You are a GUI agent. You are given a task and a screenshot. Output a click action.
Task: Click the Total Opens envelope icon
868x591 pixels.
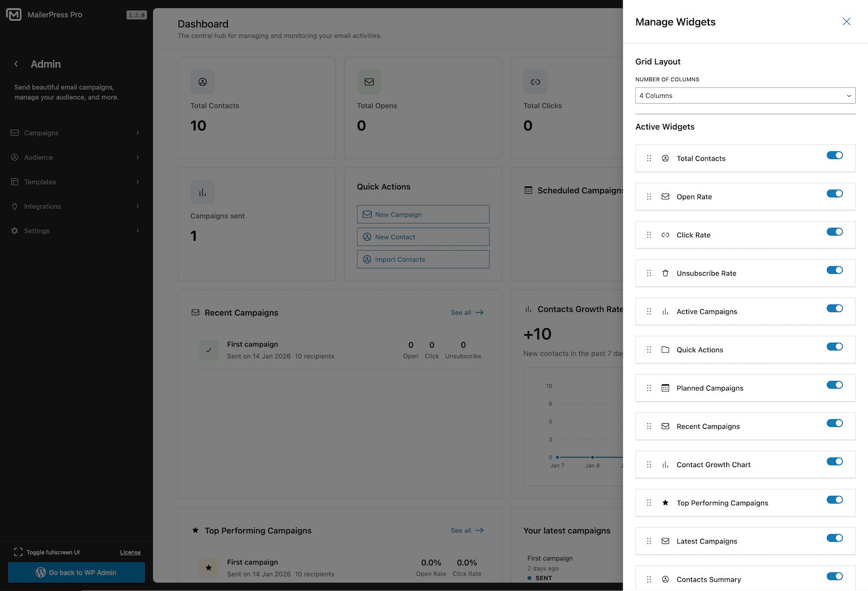click(369, 82)
